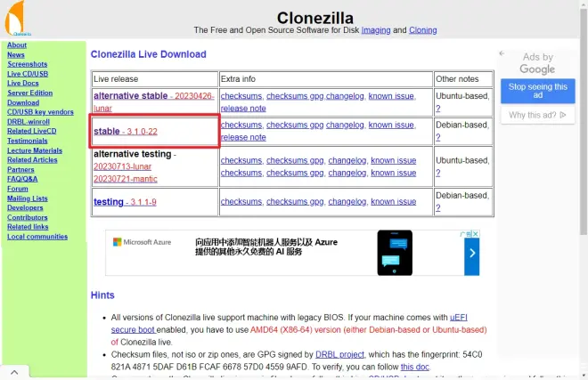Screen dimensions: 588x380
Task: Click 20230713-lunar alternative testing link
Action: (123, 166)
